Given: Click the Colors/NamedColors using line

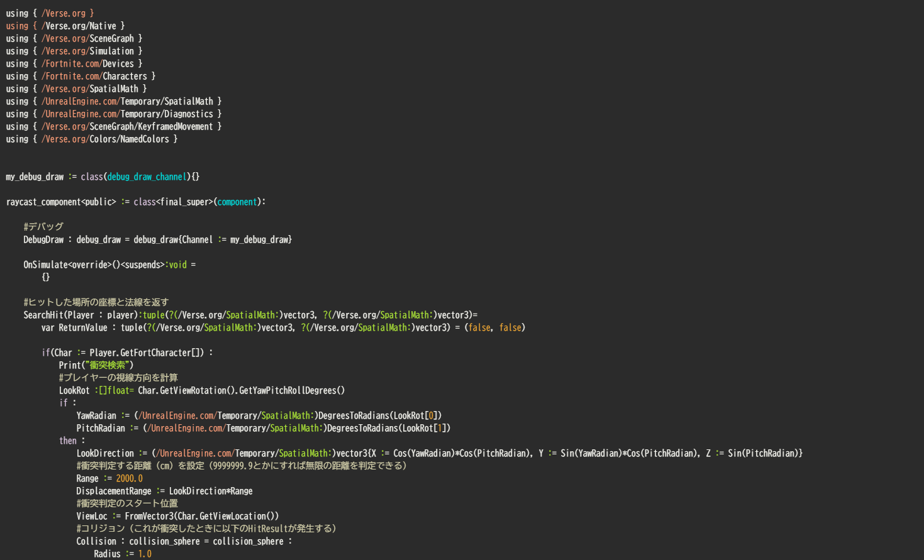Looking at the screenshot, I should 92,139.
